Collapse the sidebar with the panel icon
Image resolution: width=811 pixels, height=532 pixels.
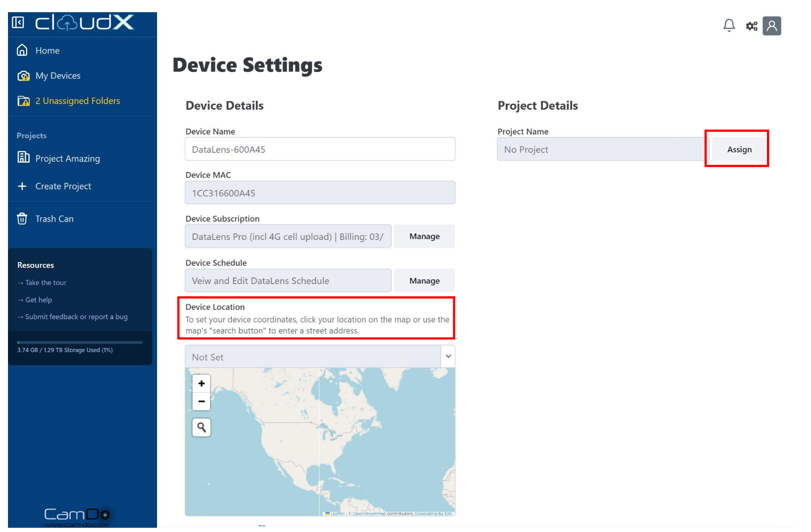point(18,22)
